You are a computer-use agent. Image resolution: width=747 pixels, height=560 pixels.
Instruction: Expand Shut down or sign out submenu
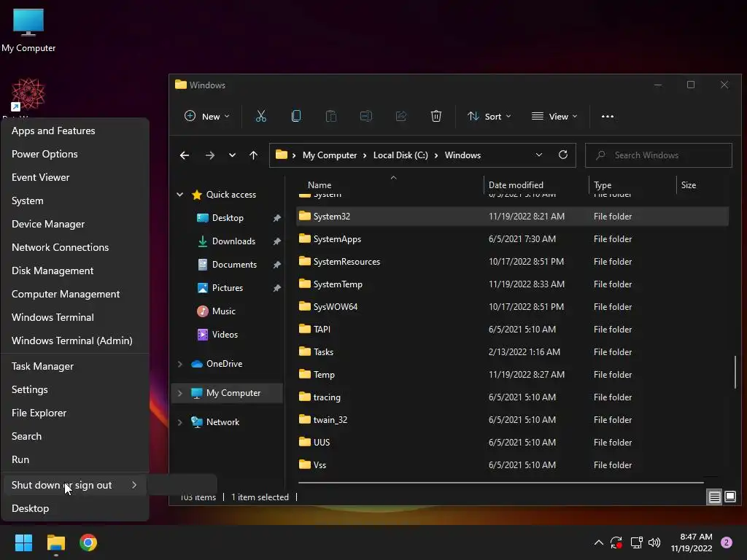tap(75, 485)
